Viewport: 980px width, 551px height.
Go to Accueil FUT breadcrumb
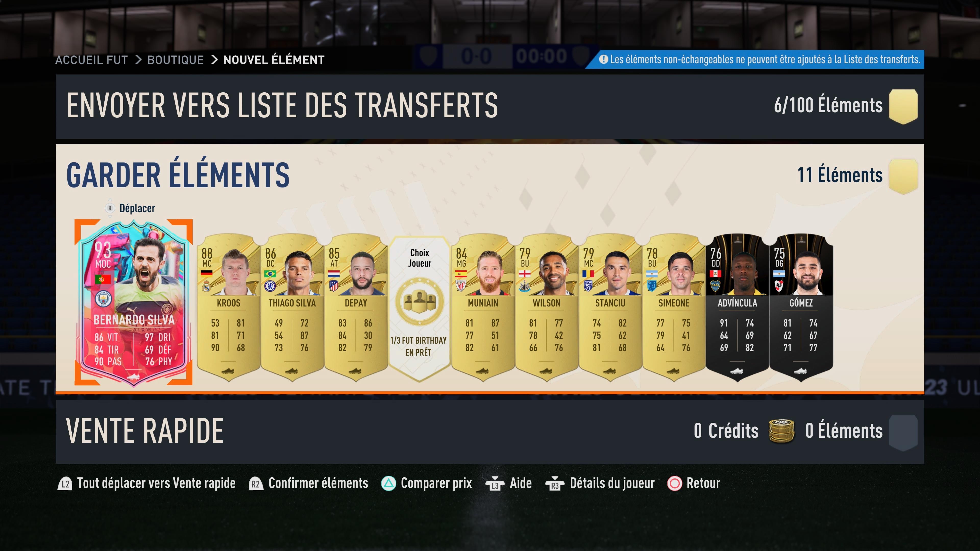point(91,60)
